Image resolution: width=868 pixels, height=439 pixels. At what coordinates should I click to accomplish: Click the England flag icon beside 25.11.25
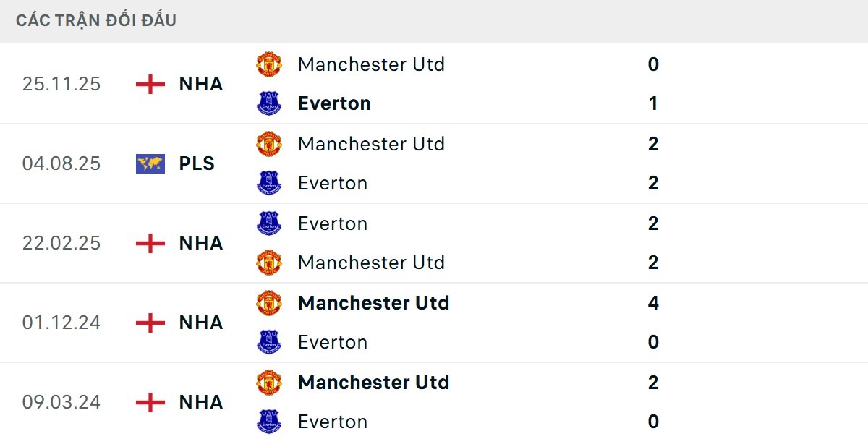pyautogui.click(x=150, y=84)
